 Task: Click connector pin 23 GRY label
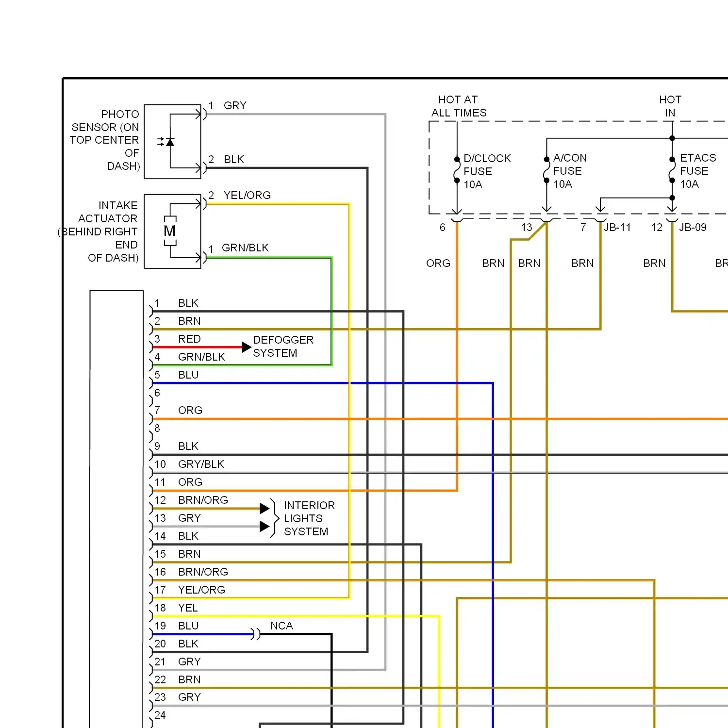coord(189,697)
